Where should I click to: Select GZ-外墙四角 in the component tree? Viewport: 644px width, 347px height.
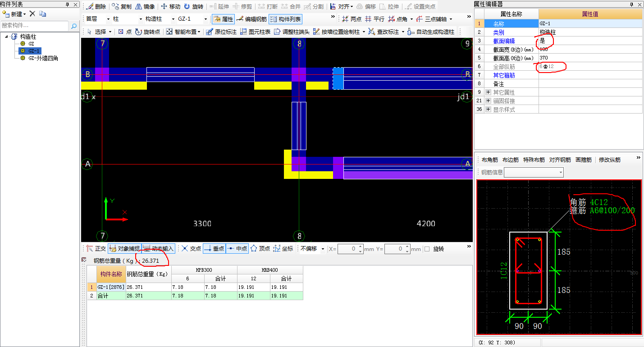[43, 58]
